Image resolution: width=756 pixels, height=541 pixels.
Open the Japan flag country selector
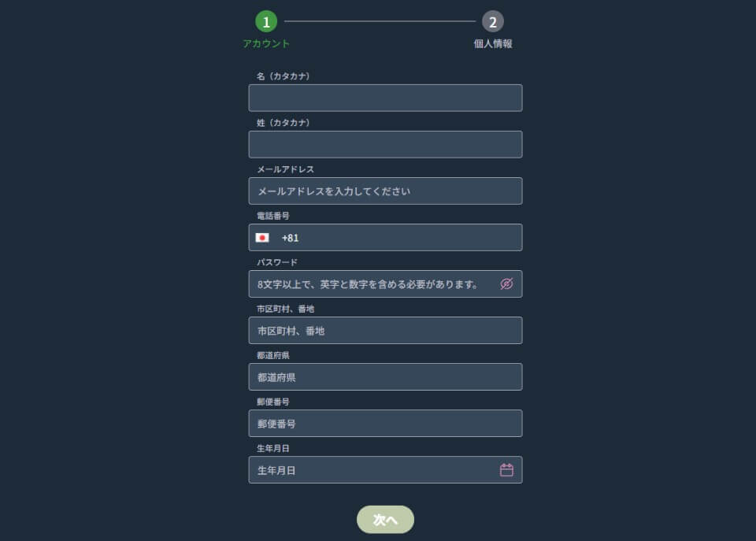[262, 238]
